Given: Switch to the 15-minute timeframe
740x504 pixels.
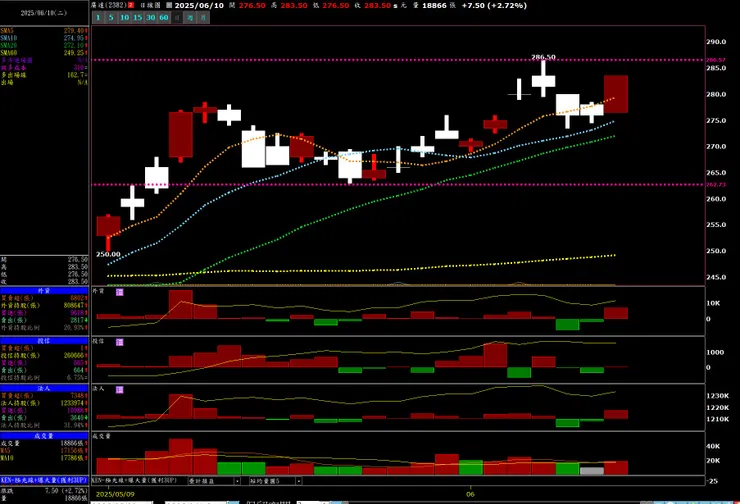Looking at the screenshot, I should tap(137, 17).
